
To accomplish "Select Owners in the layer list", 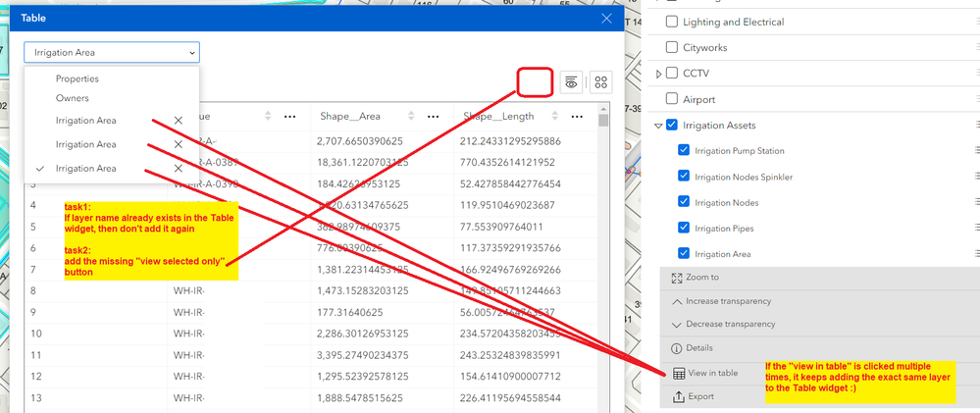I will coord(73,98).
